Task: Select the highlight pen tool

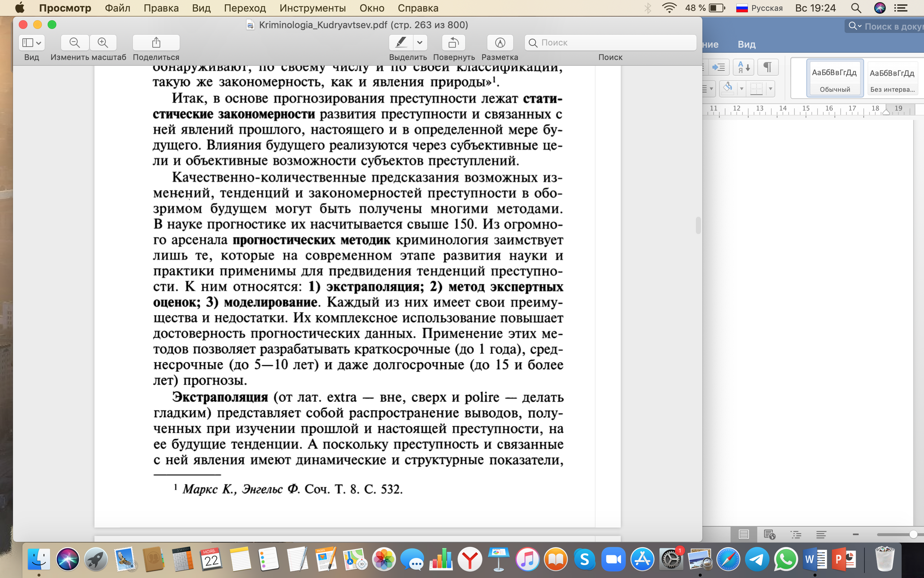Action: 401,42
